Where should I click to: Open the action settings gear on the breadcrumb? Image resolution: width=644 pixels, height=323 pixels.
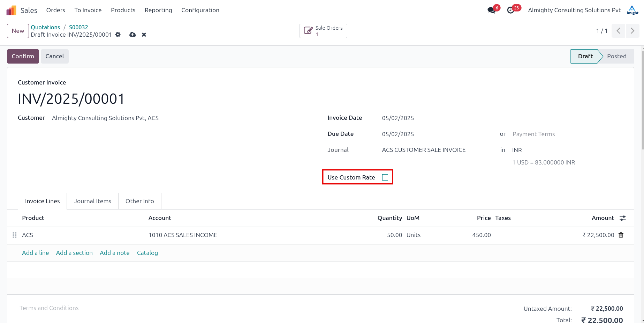coord(118,35)
